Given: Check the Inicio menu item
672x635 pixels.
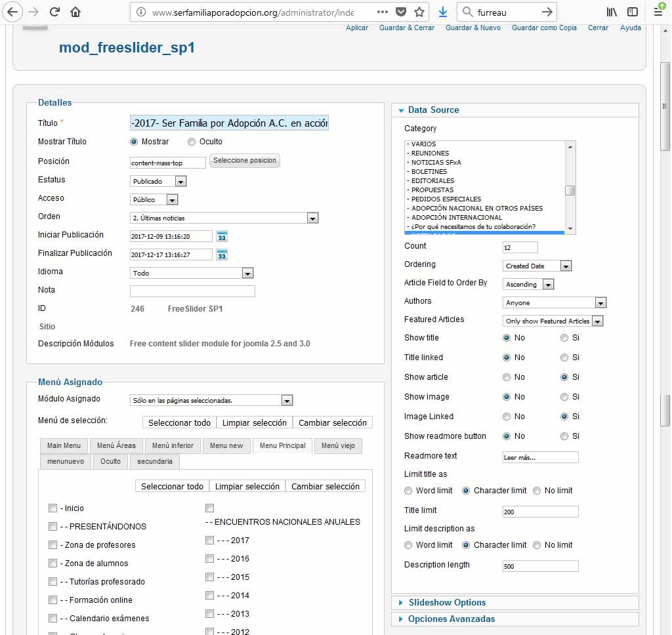Looking at the screenshot, I should 52,508.
